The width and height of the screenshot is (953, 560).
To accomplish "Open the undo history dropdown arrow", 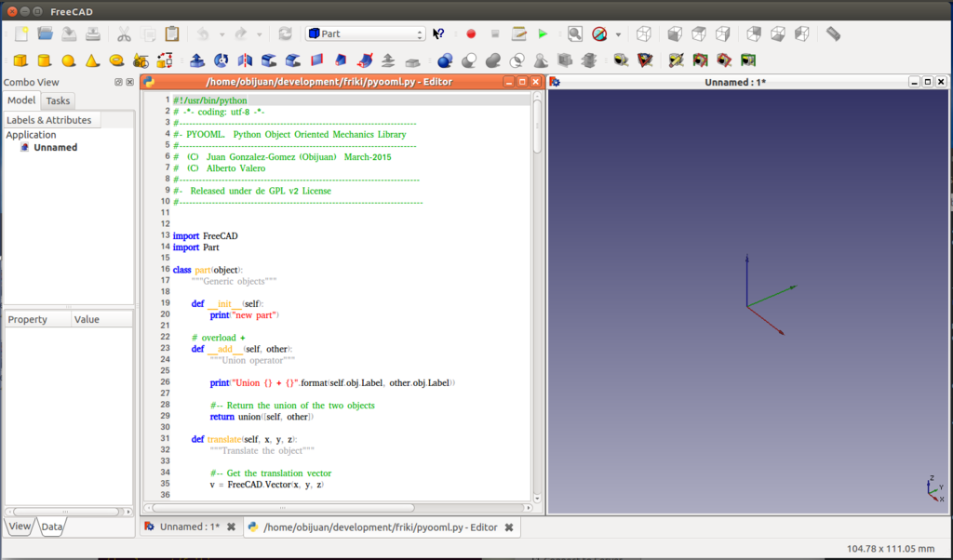I will point(221,34).
